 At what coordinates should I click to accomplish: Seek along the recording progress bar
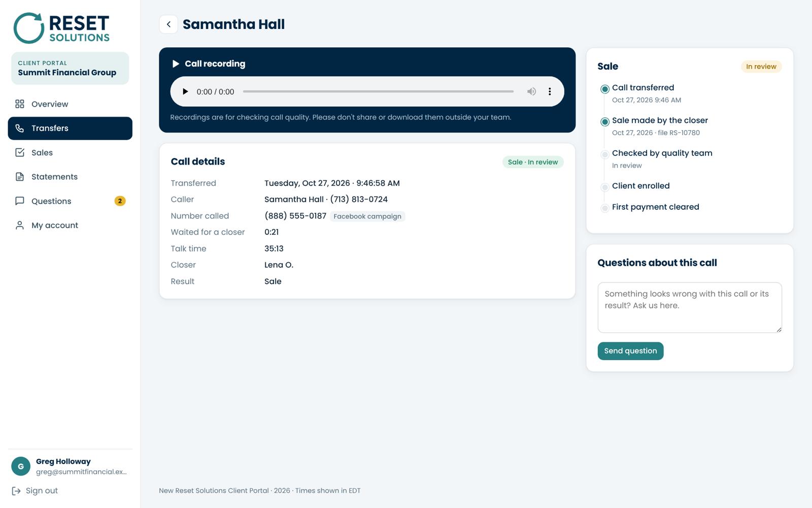(378, 91)
